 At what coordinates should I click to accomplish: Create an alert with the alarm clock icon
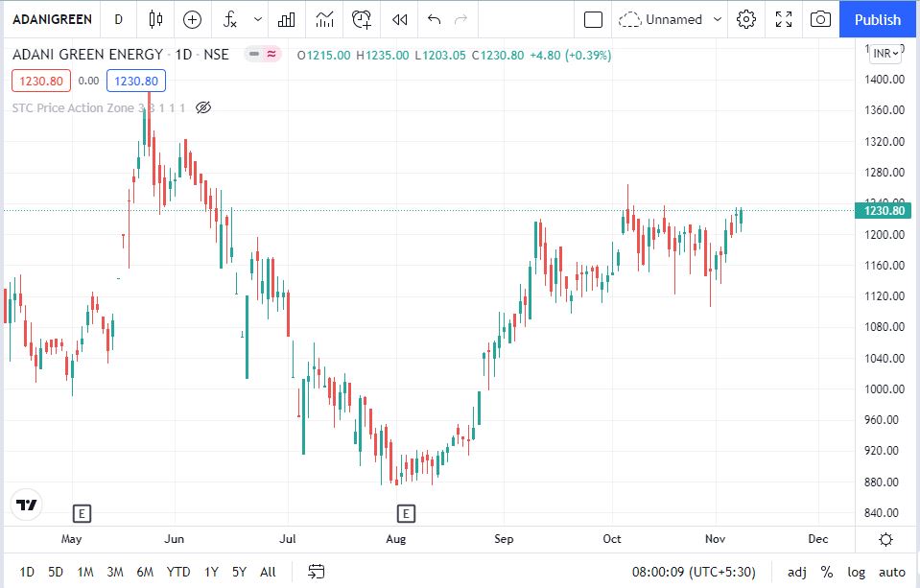click(x=362, y=19)
